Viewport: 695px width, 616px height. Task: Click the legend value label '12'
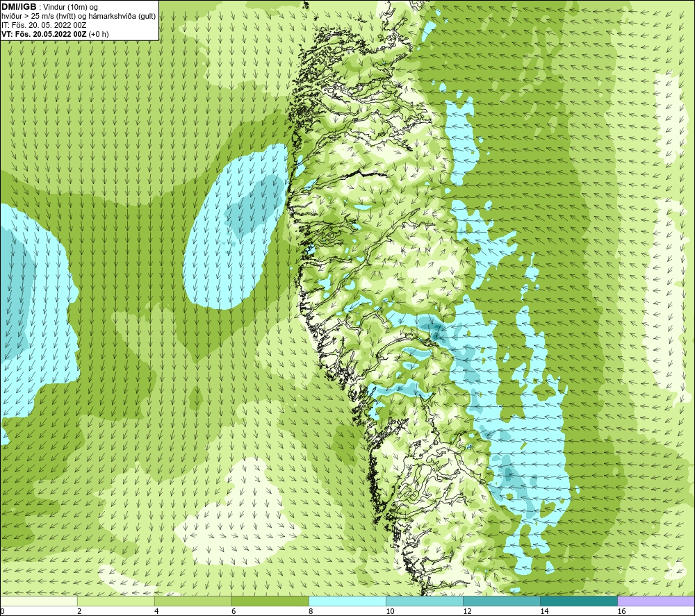[467, 611]
